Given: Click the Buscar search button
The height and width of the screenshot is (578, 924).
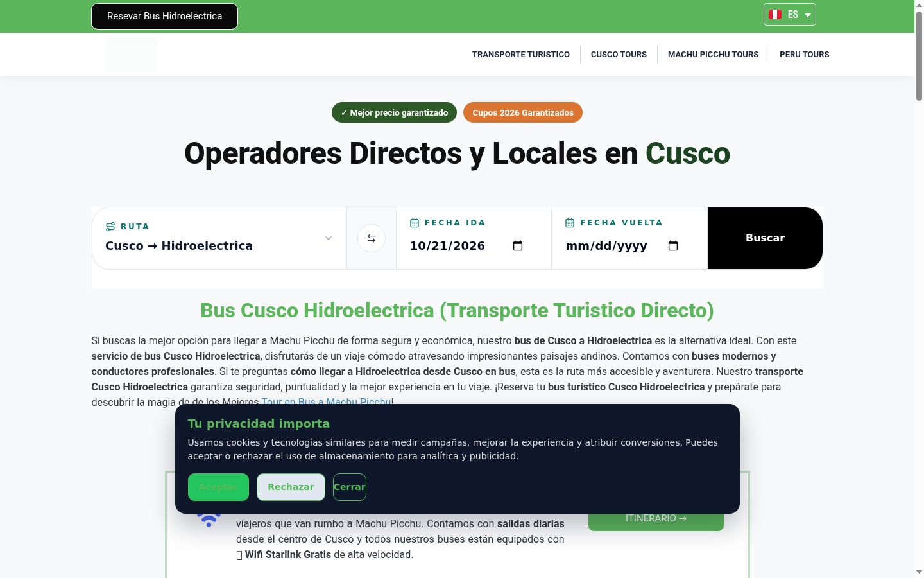Looking at the screenshot, I should click(765, 238).
